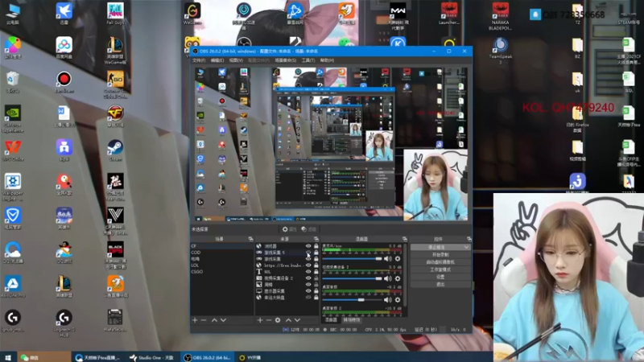Pop out the Audio Mixer dock
Image resolution: width=644 pixels, height=362 pixels.
pyautogui.click(x=405, y=239)
